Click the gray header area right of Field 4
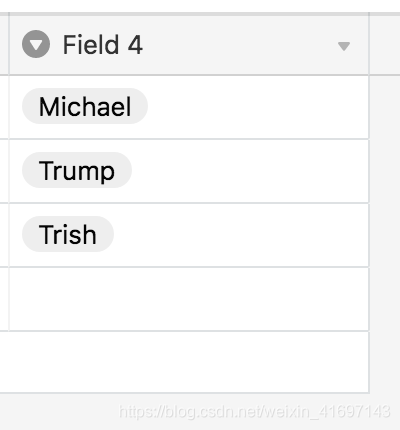 pos(385,45)
